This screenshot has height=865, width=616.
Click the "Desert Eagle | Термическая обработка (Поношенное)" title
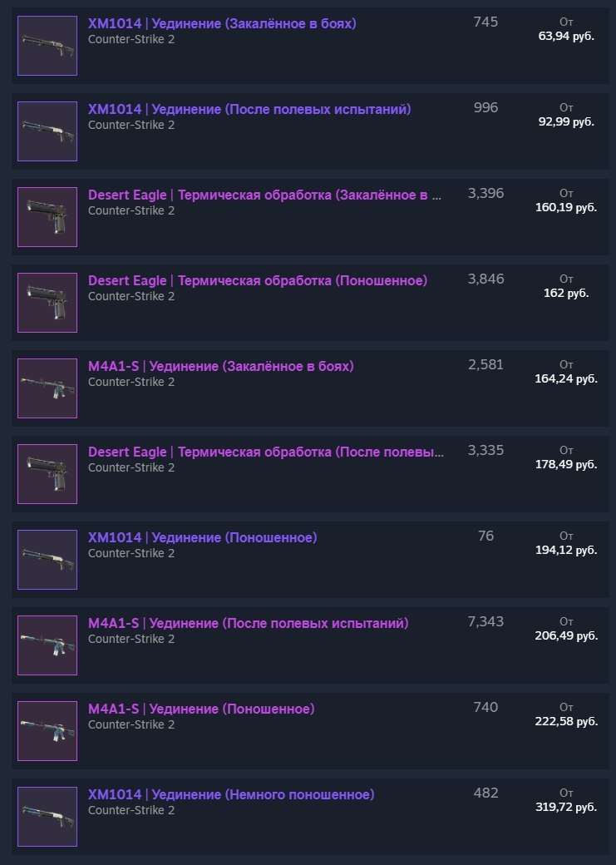click(x=258, y=281)
